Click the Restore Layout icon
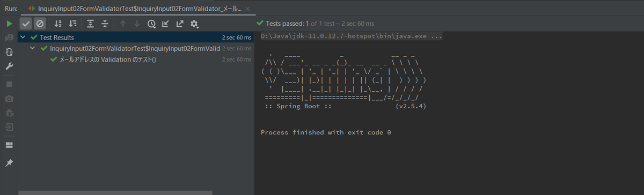Image resolution: width=644 pixels, height=195 pixels. pyautogui.click(x=9, y=145)
